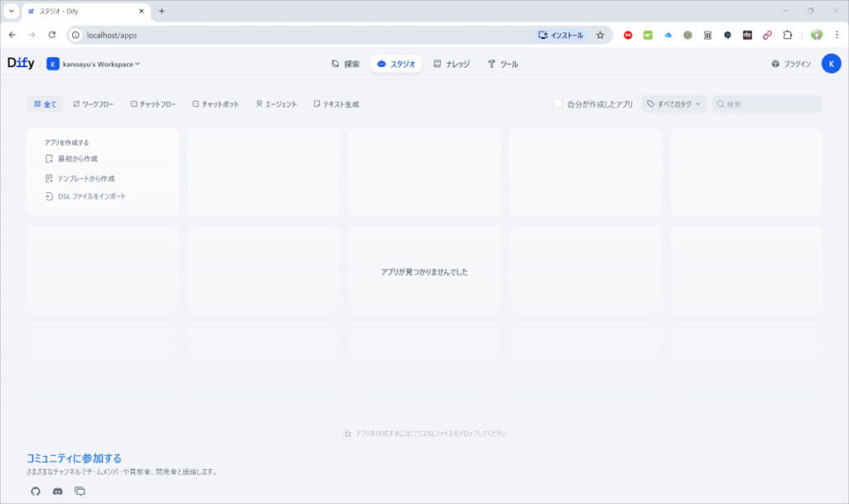The height and width of the screenshot is (504, 849).
Task: Open the K user avatar menu
Action: point(831,64)
